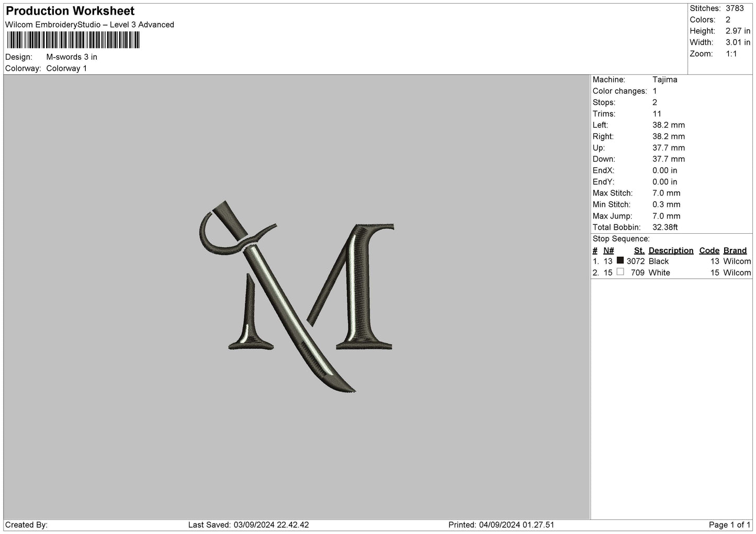The height and width of the screenshot is (534, 756).
Task: Click the Min Stitch value 0.3 mm
Action: [667, 204]
